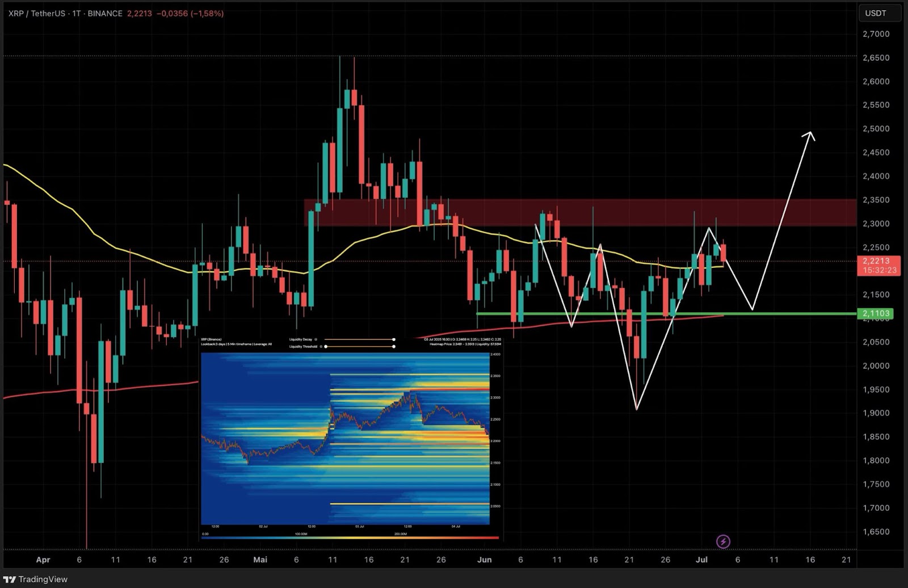Click the 200.00M color scale label

(x=401, y=534)
